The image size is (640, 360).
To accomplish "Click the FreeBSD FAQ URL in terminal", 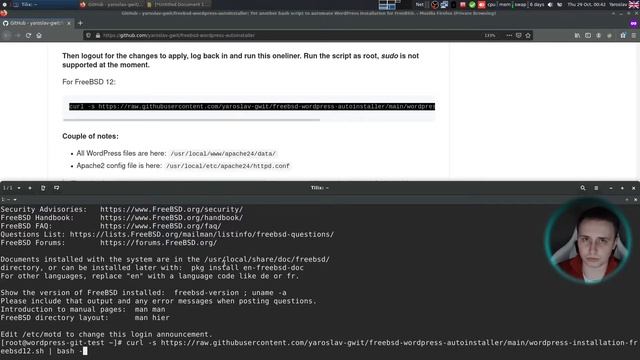I will pyautogui.click(x=161, y=226).
